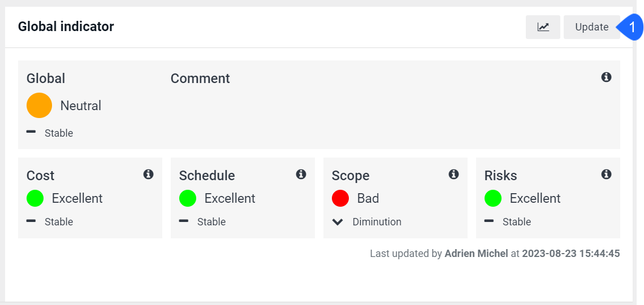Click the Cost Stable trend dash icon

pyautogui.click(x=31, y=221)
